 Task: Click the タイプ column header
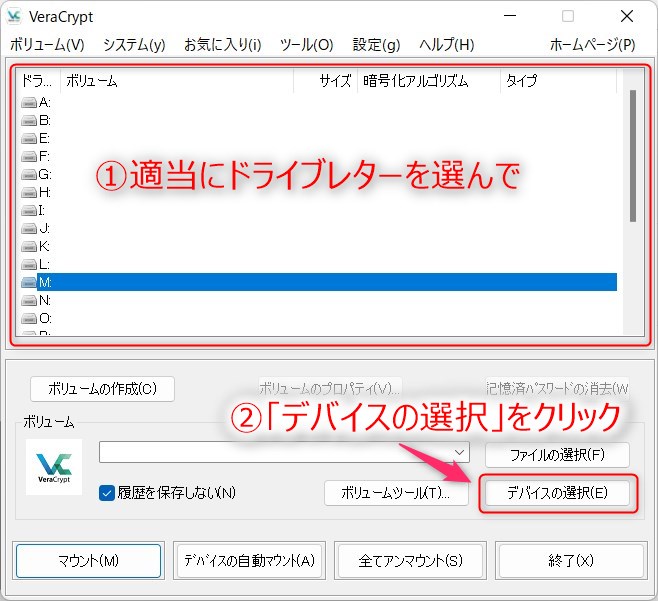pyautogui.click(x=558, y=80)
